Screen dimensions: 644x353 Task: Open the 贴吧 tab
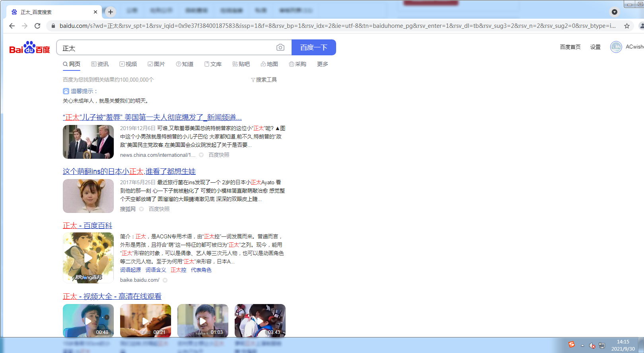[x=241, y=64]
